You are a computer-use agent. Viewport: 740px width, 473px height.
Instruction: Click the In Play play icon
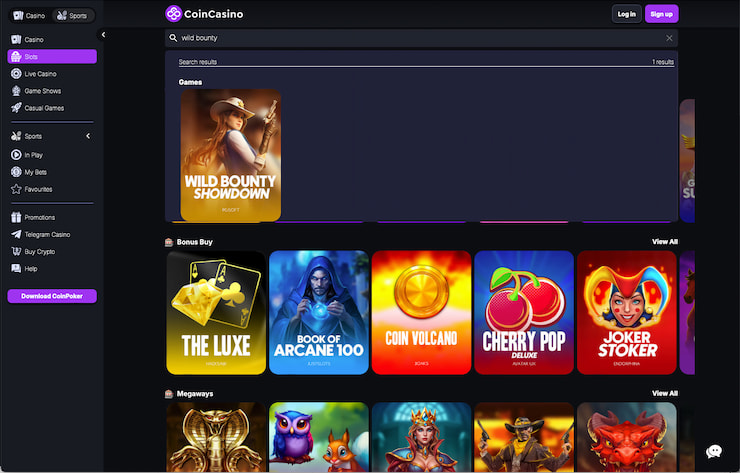click(16, 155)
